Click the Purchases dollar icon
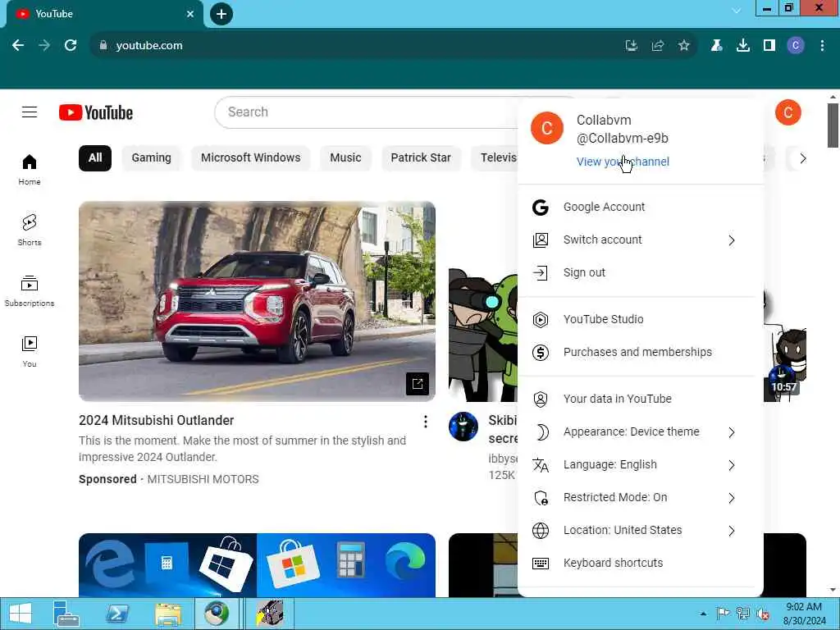Viewport: 840px width, 630px height. 540,353
